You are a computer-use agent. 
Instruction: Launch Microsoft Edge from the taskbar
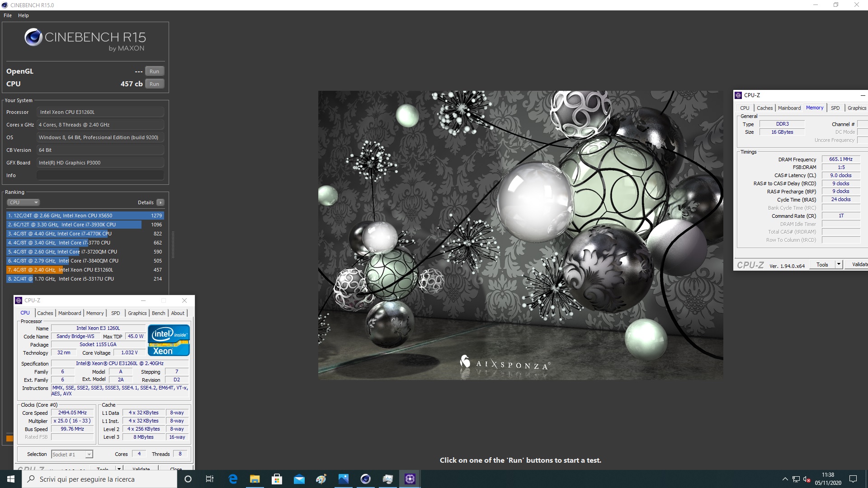pyautogui.click(x=233, y=479)
